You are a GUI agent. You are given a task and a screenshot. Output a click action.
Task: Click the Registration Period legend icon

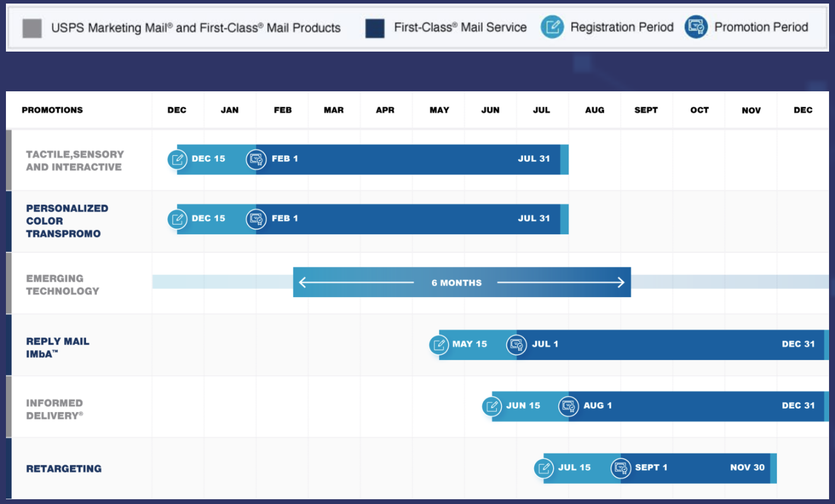pyautogui.click(x=552, y=27)
